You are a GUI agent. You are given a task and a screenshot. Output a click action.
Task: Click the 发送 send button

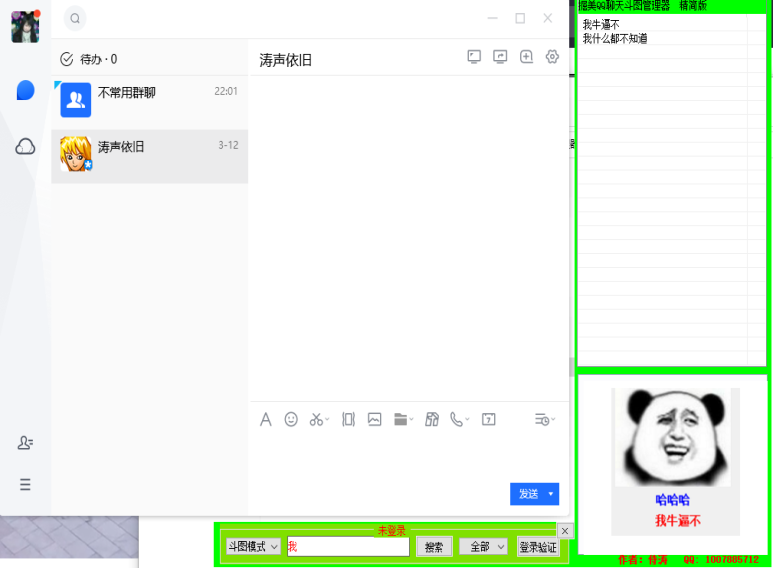pyautogui.click(x=527, y=494)
